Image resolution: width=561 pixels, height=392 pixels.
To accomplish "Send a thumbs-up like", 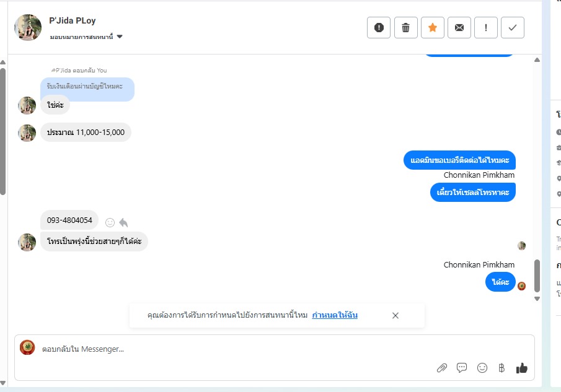I will click(x=522, y=368).
